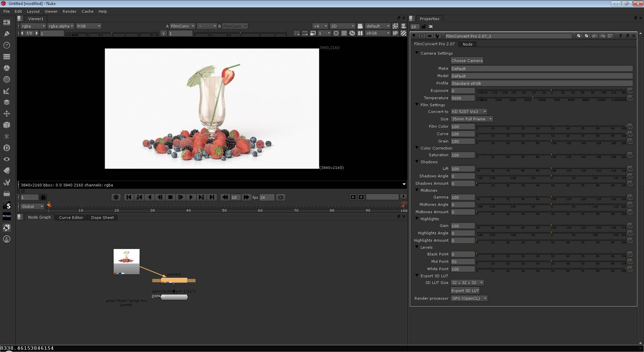
Task: Open the Channel nodes menu (stacked bars icon)
Action: pos(7,57)
